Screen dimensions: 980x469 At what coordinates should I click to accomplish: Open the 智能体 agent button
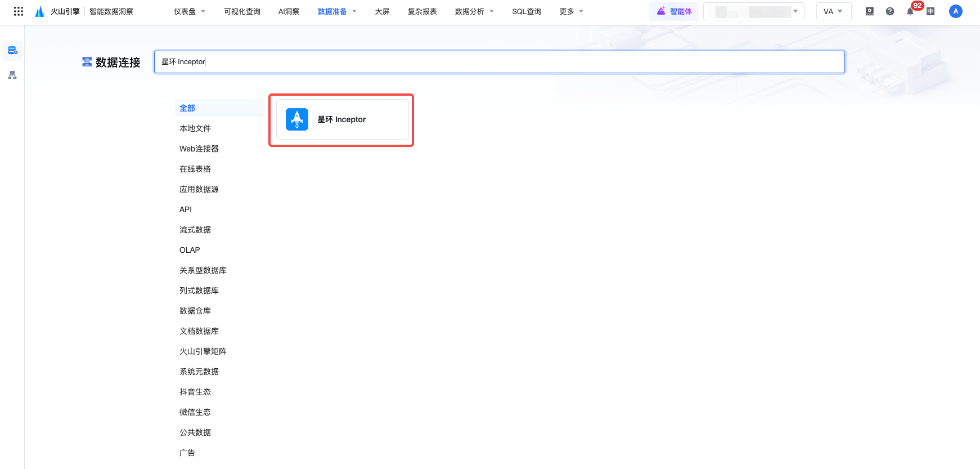pyautogui.click(x=674, y=11)
